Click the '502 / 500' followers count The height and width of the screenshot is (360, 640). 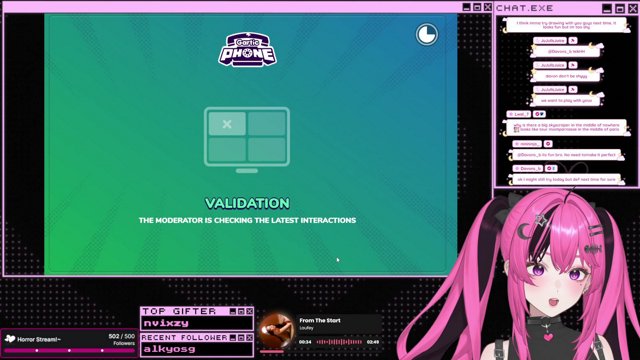point(122,336)
